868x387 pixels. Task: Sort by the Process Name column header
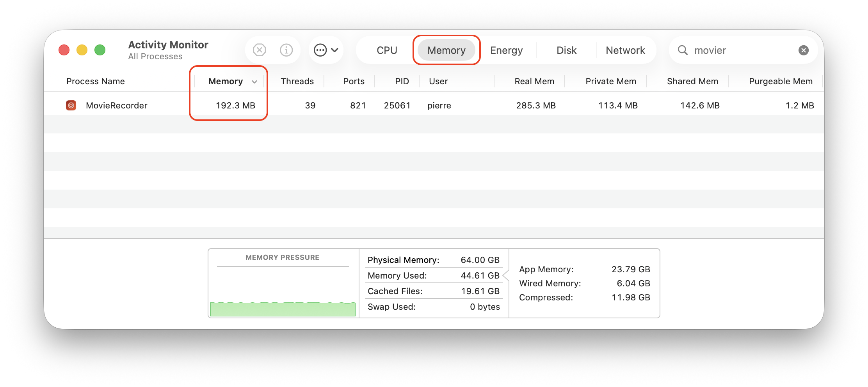96,81
